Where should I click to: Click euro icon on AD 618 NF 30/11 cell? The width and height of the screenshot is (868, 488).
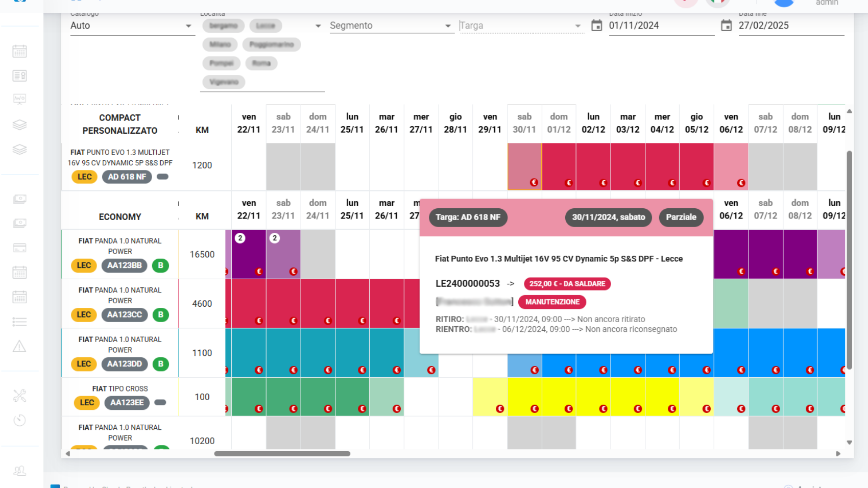(534, 182)
